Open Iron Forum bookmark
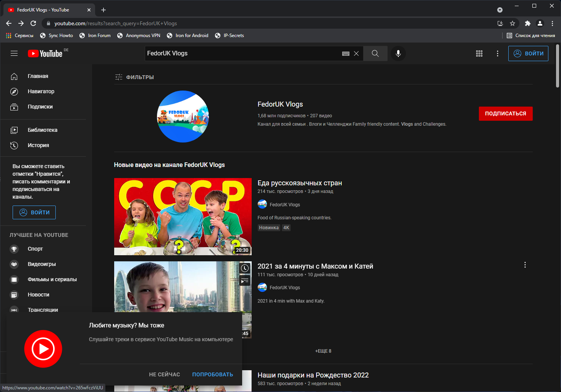Viewport: 561px width, 392px height. coord(95,36)
